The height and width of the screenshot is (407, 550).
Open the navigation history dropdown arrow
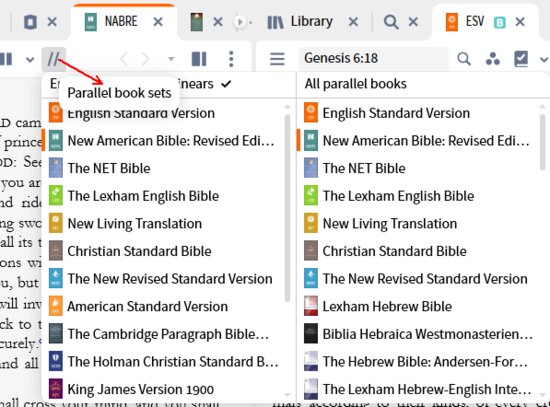pos(171,59)
